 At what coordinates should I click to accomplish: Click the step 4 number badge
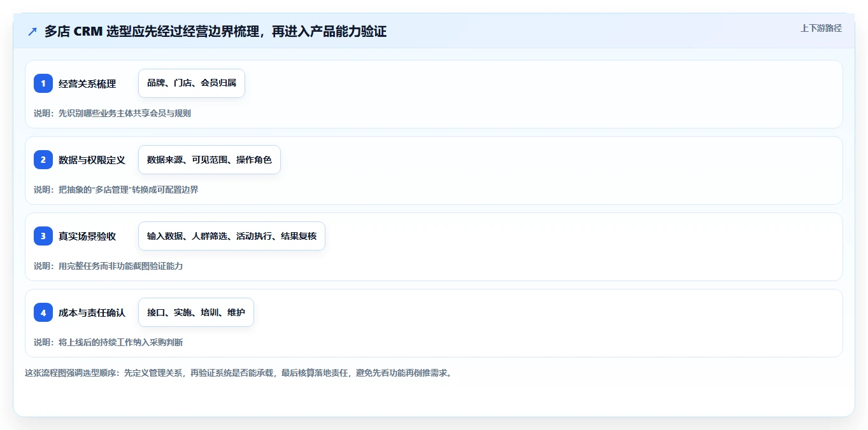(x=43, y=312)
